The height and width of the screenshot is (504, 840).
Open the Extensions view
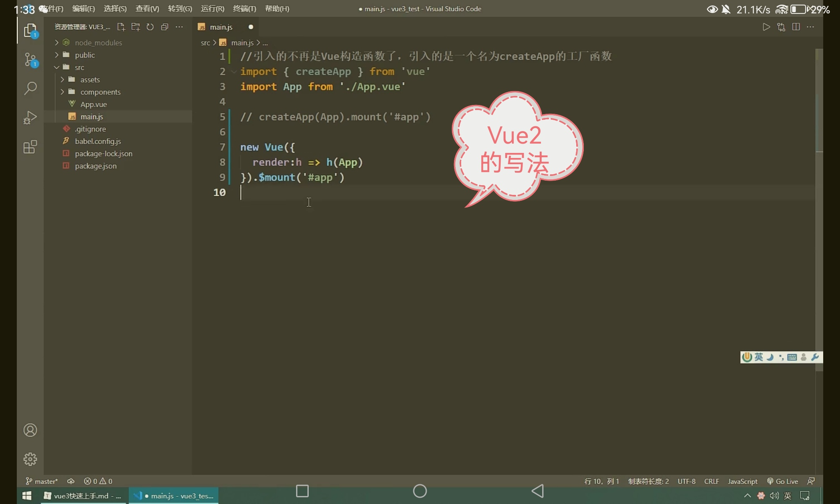[30, 147]
